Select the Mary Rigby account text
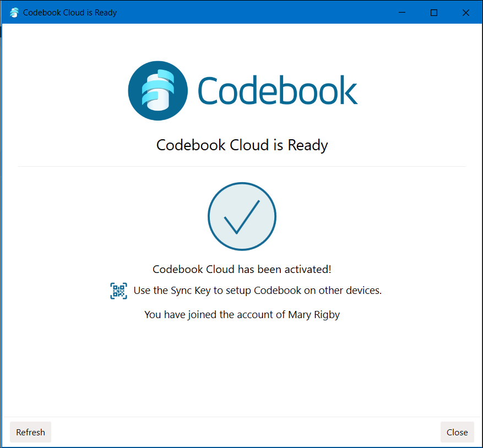The height and width of the screenshot is (448, 483). pos(242,314)
